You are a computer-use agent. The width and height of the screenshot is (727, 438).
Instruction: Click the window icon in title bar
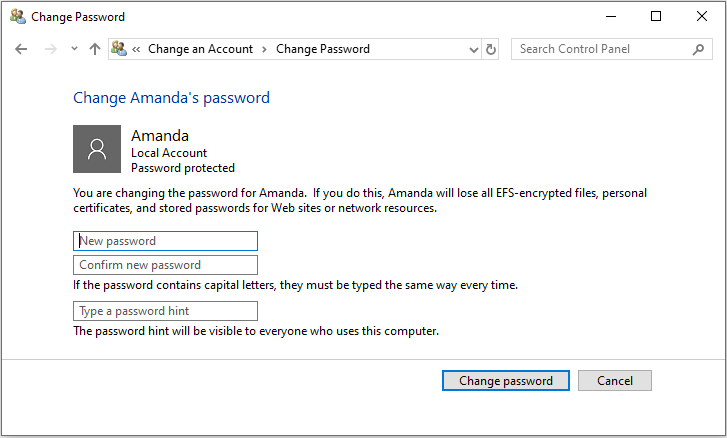pyautogui.click(x=18, y=17)
